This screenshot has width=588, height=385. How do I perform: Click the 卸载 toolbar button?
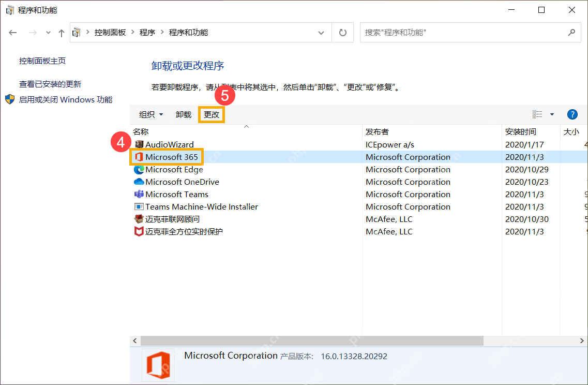(184, 114)
